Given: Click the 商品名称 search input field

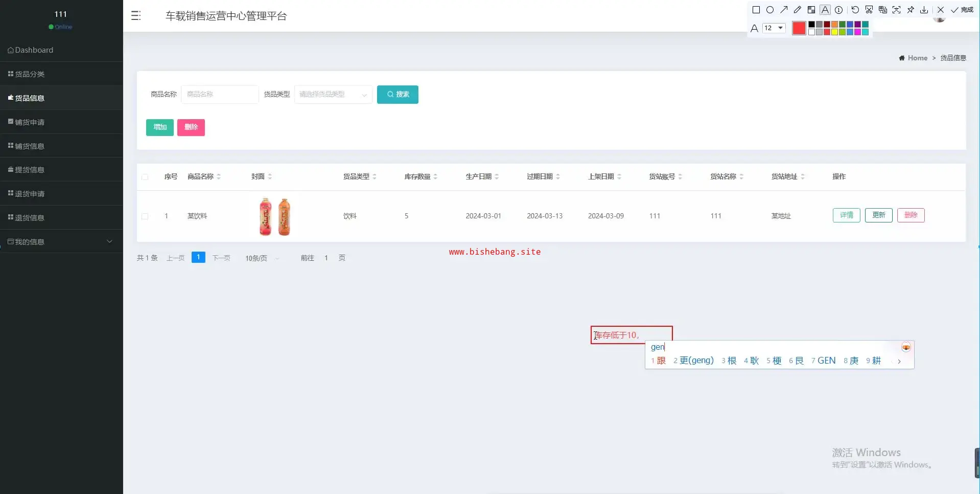Looking at the screenshot, I should [220, 95].
